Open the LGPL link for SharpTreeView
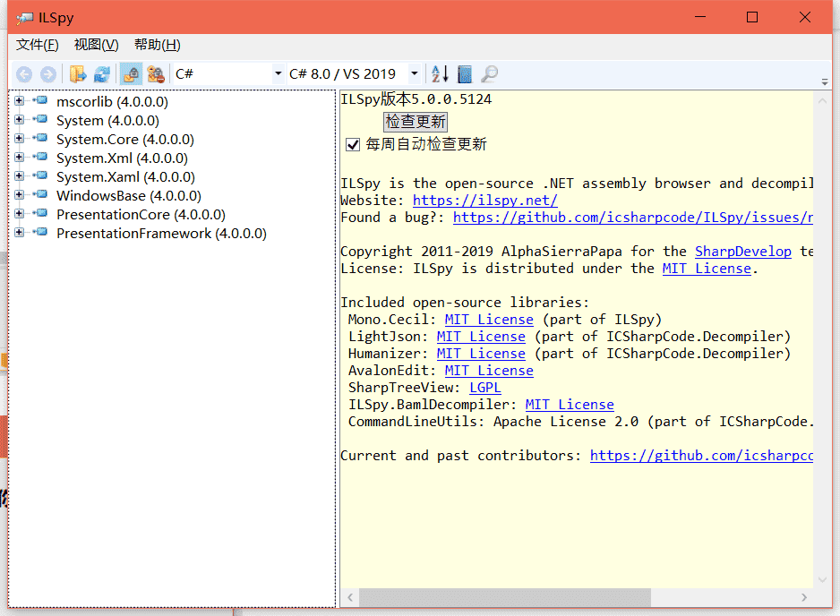 tap(485, 388)
